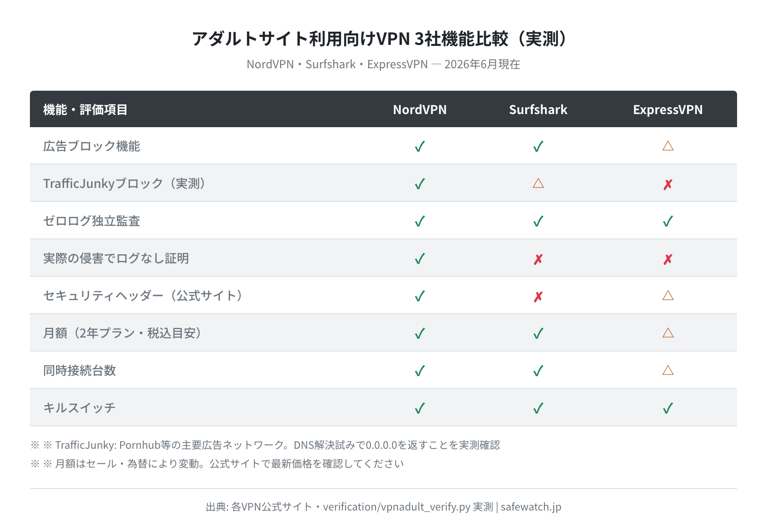Click NordVPN checkmark in TrafficJunkyブロック row
The height and width of the screenshot is (532, 767).
click(420, 184)
